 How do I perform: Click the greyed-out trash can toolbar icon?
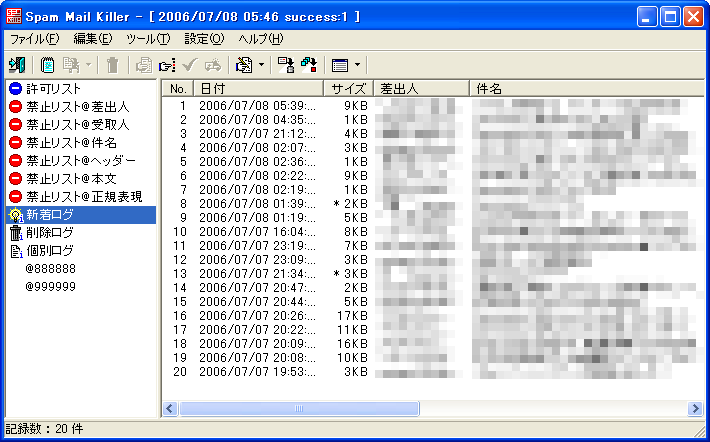pos(112,65)
